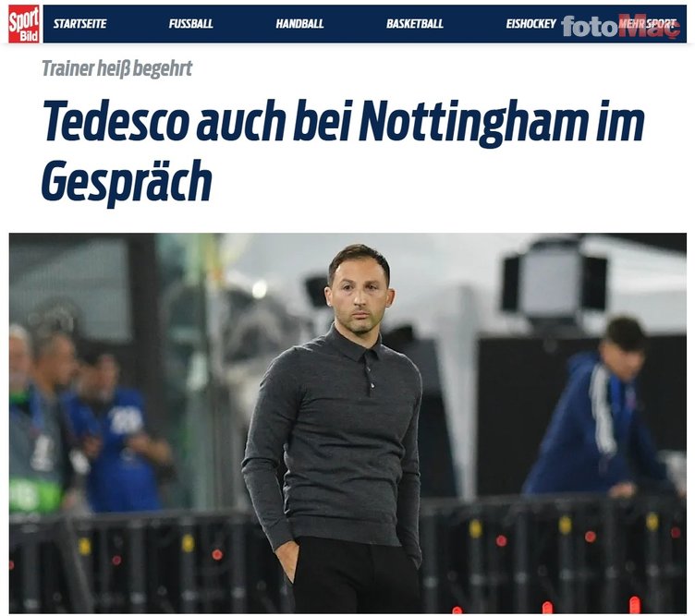Open the coach article photo

coord(347,423)
